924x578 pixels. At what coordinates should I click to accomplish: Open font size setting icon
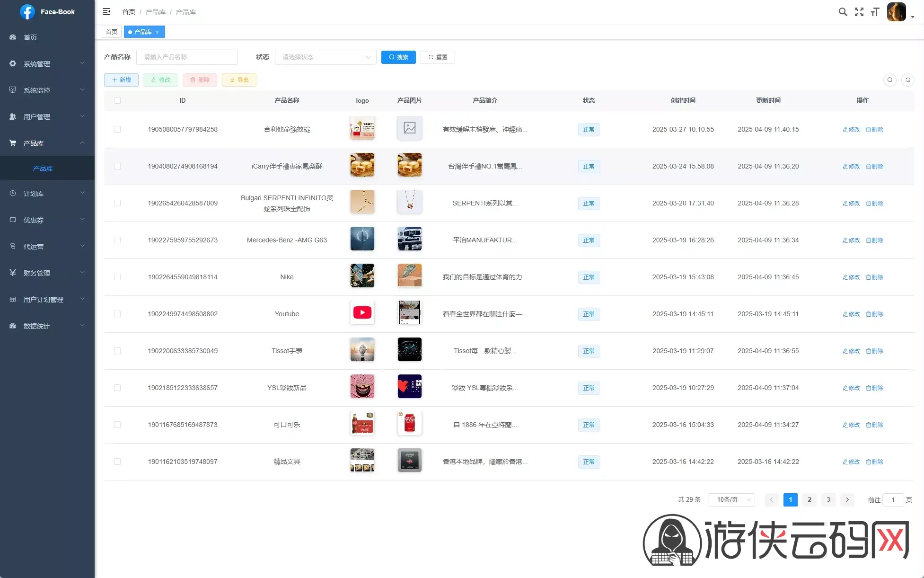point(875,12)
